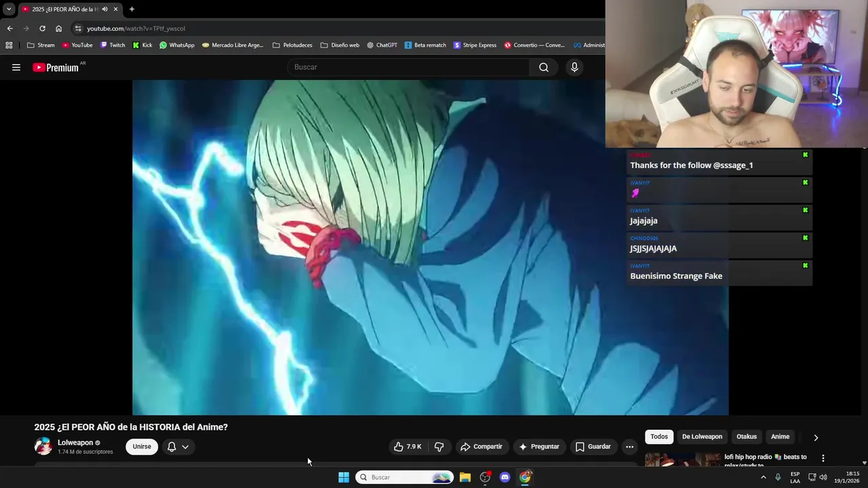The width and height of the screenshot is (868, 488).
Task: Click the Guardar save button
Action: [593, 447]
